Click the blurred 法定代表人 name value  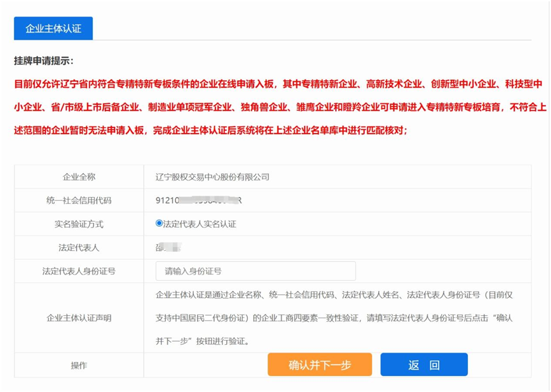[x=168, y=247]
